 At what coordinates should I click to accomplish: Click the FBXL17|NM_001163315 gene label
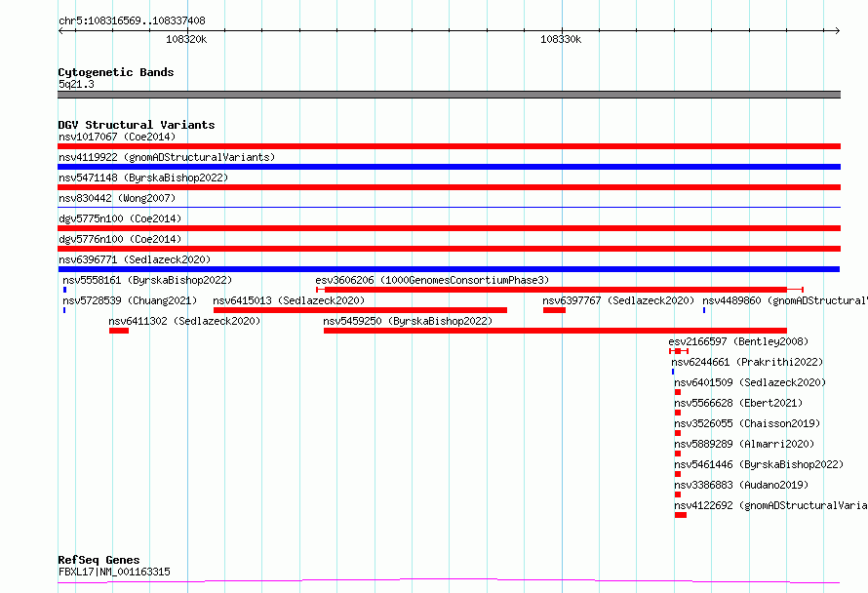pyautogui.click(x=114, y=572)
